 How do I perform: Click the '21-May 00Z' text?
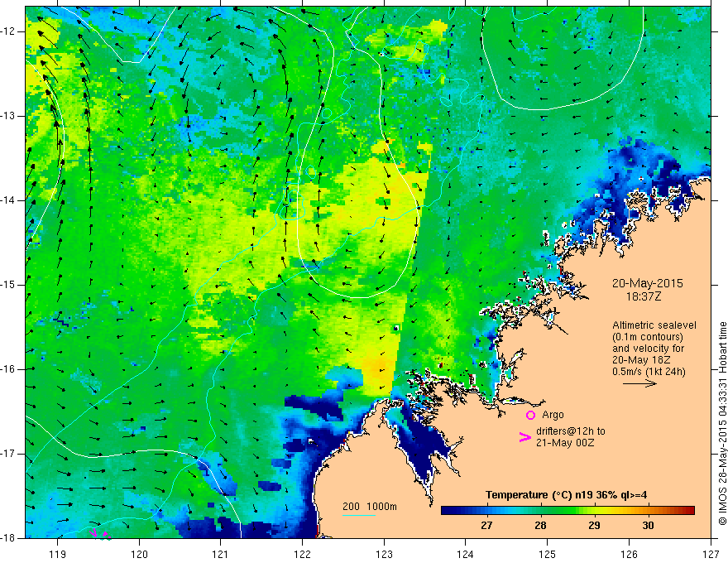565,443
